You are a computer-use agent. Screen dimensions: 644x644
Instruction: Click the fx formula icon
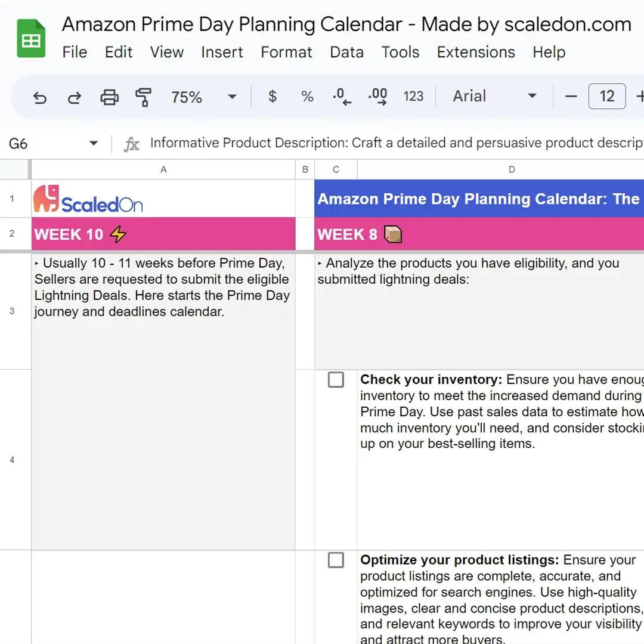tap(131, 144)
